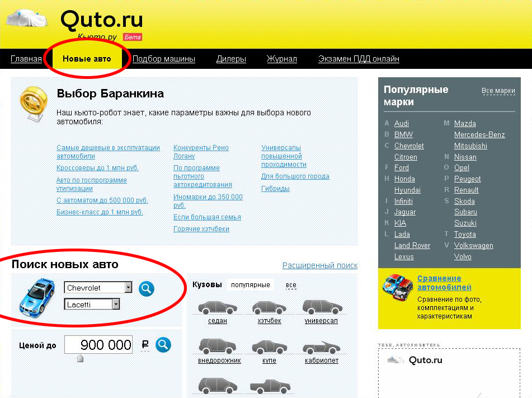This screenshot has width=532, height=398.
Task: Open the Подбор машины menu item
Action: coord(164,59)
